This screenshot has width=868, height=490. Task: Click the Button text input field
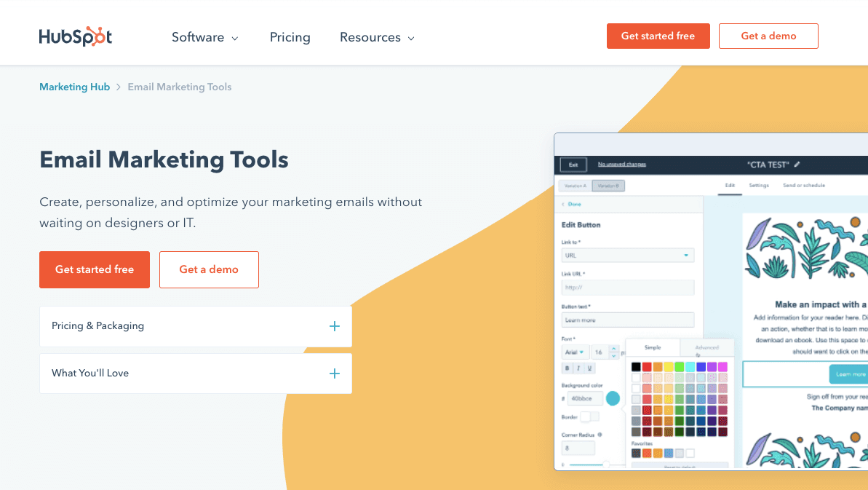[628, 320]
